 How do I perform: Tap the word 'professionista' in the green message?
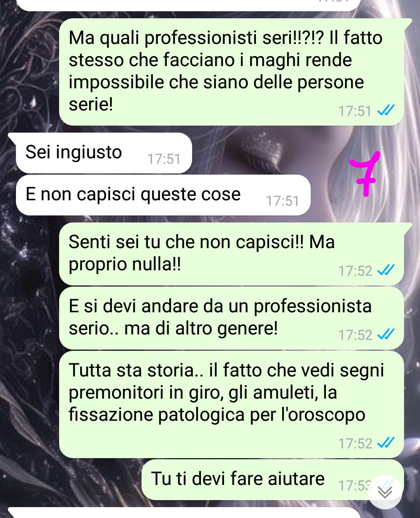click(312, 306)
